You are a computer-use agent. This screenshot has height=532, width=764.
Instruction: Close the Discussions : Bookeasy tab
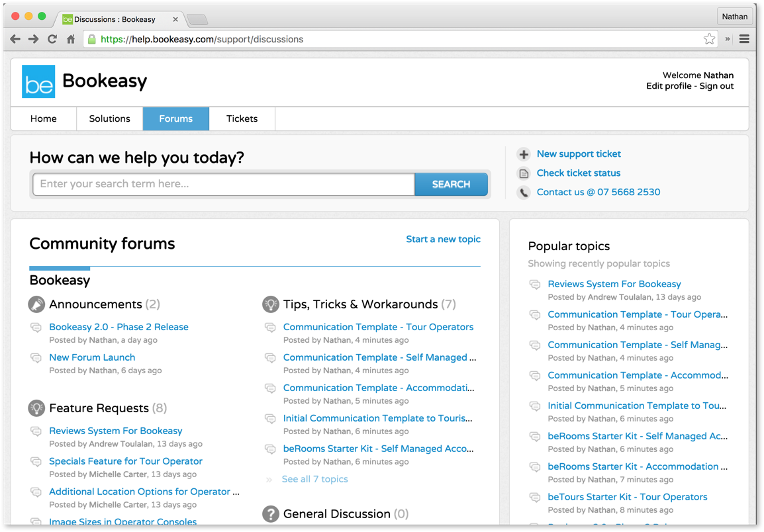tap(175, 19)
